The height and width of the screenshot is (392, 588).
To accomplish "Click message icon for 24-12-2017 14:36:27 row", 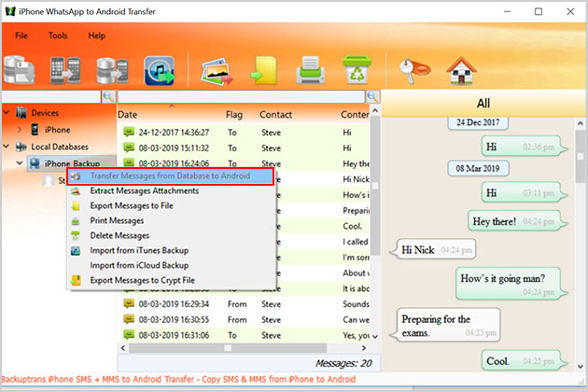I will point(129,132).
